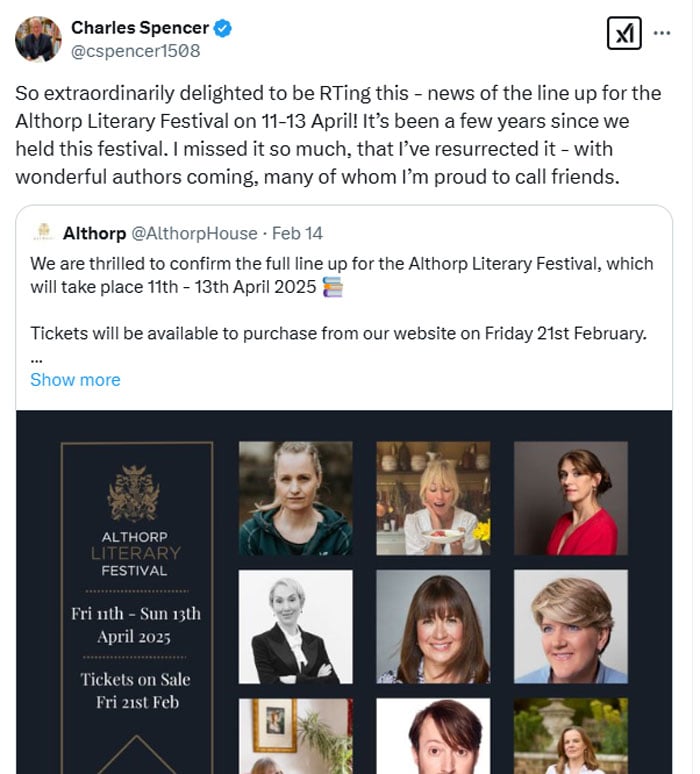The image size is (700, 774).
Task: Click the @AlthorpHouse handle
Action: click(194, 233)
